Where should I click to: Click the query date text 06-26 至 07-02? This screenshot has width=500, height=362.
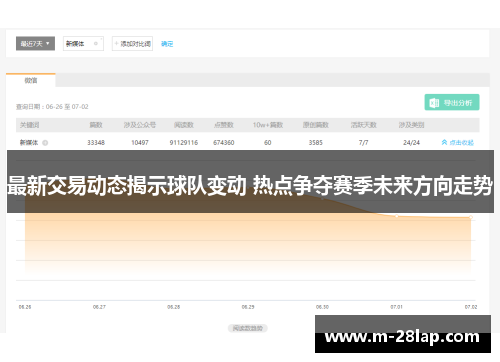pos(67,107)
